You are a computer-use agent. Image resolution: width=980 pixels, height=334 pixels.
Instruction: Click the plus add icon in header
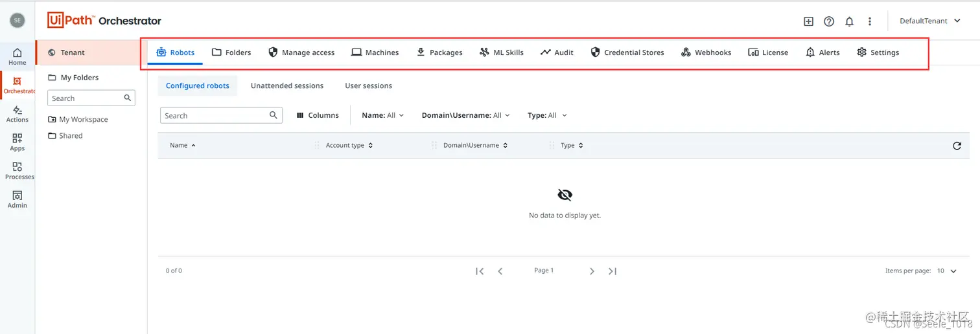[808, 21]
